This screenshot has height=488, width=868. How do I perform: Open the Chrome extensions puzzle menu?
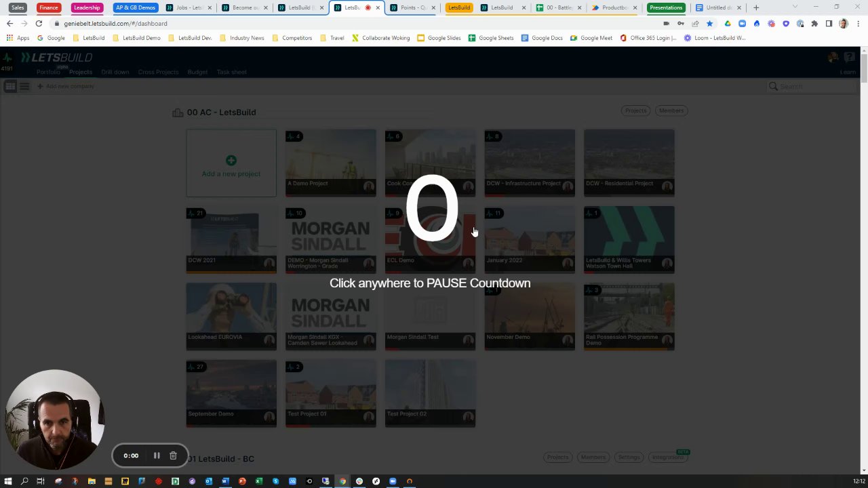pos(814,23)
